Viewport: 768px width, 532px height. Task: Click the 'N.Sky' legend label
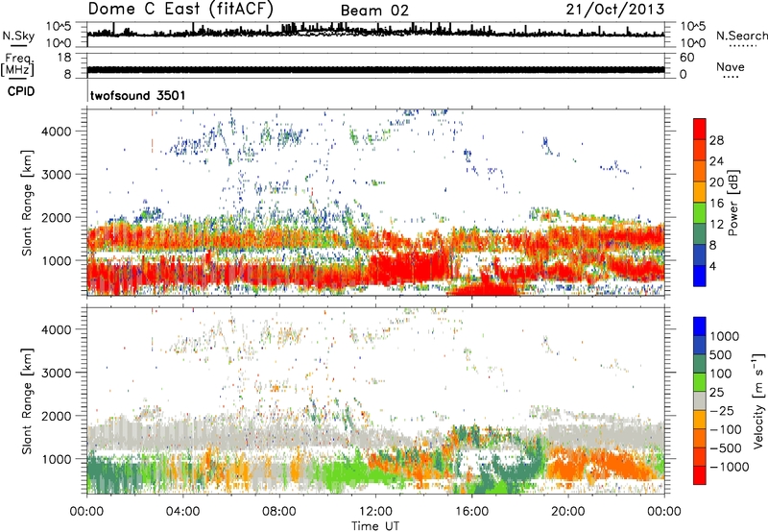18,36
